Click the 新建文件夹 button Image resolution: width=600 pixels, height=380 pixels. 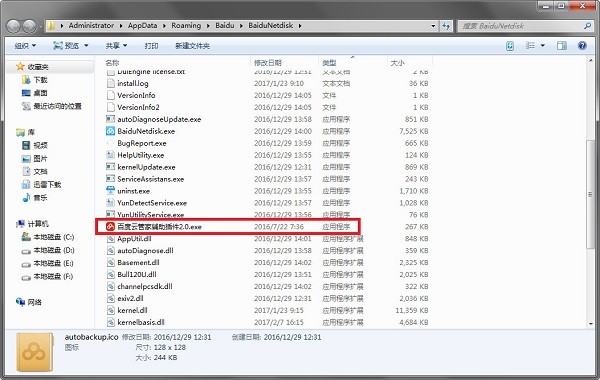pyautogui.click(x=192, y=46)
